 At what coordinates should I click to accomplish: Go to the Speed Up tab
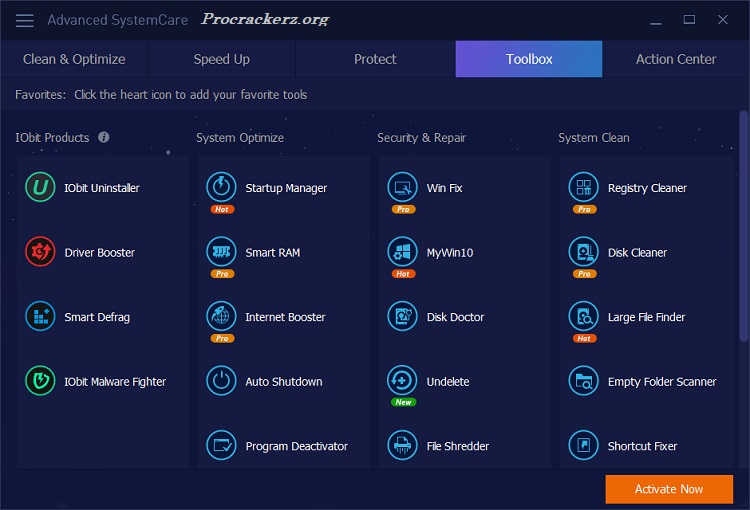point(221,59)
